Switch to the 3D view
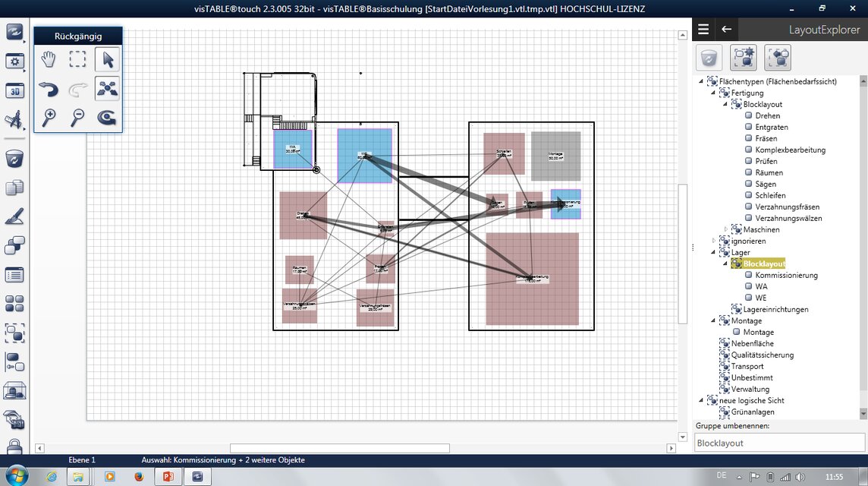The width and height of the screenshot is (868, 486). click(14, 90)
